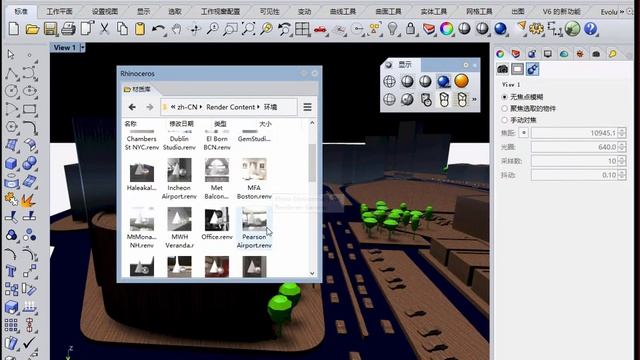640x360 pixels.
Task: Open a file via the yellow folder icon
Action: [32, 29]
